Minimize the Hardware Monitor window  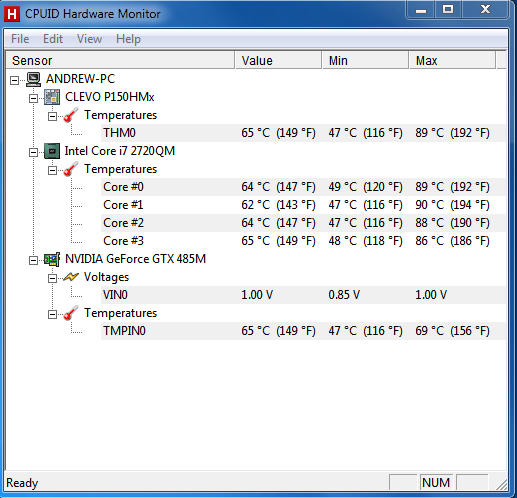point(421,10)
